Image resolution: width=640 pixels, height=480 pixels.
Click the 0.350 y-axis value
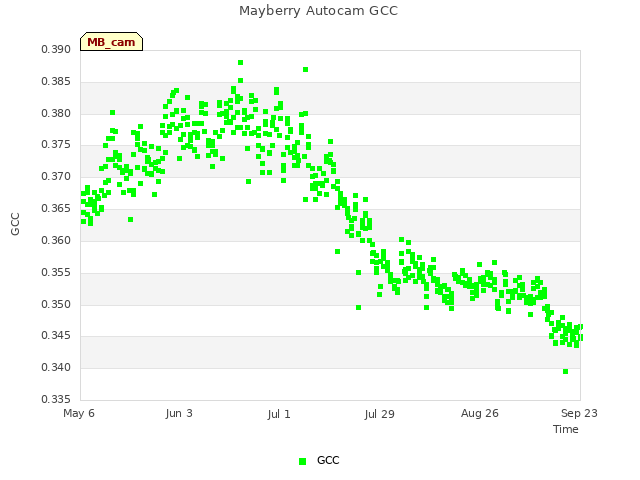[x=56, y=304]
